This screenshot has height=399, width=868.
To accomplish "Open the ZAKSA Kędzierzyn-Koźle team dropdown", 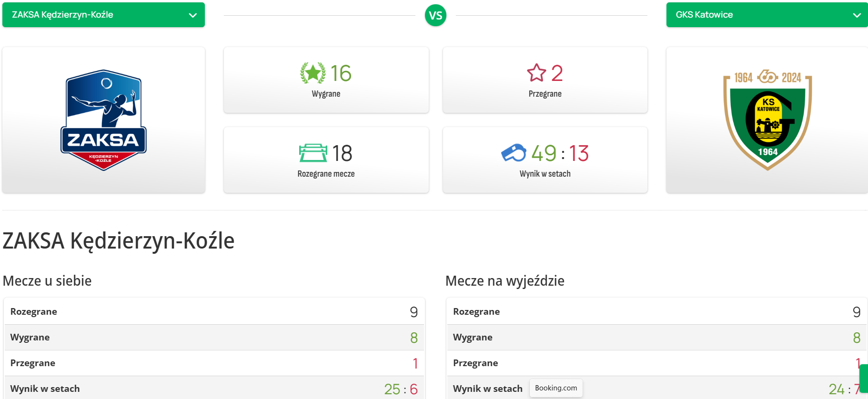I will (x=103, y=15).
